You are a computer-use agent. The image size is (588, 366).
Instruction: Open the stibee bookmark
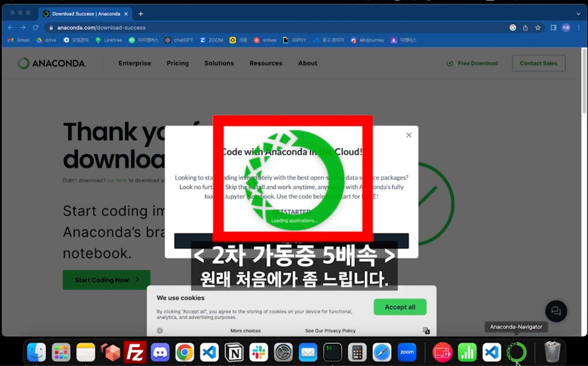coord(265,40)
